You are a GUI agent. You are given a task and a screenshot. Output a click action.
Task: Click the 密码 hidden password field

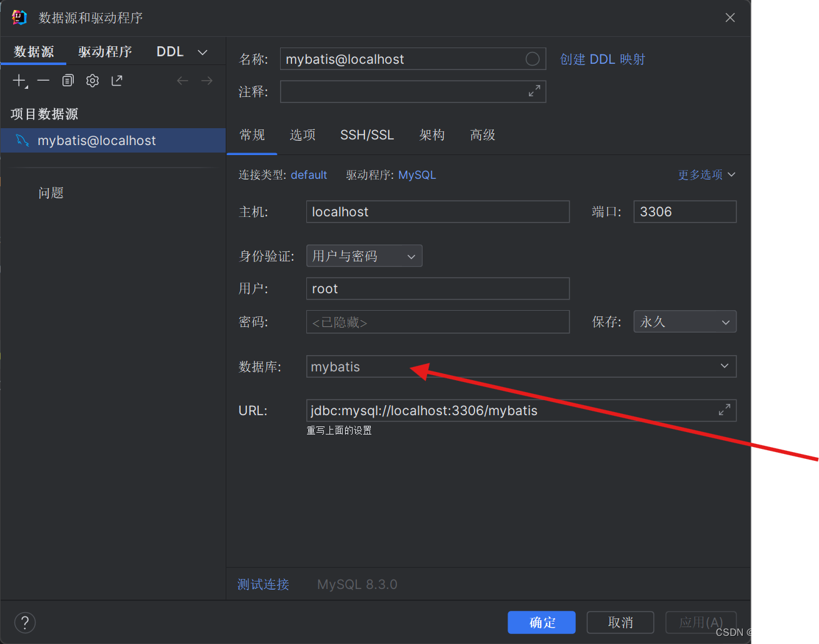click(438, 321)
